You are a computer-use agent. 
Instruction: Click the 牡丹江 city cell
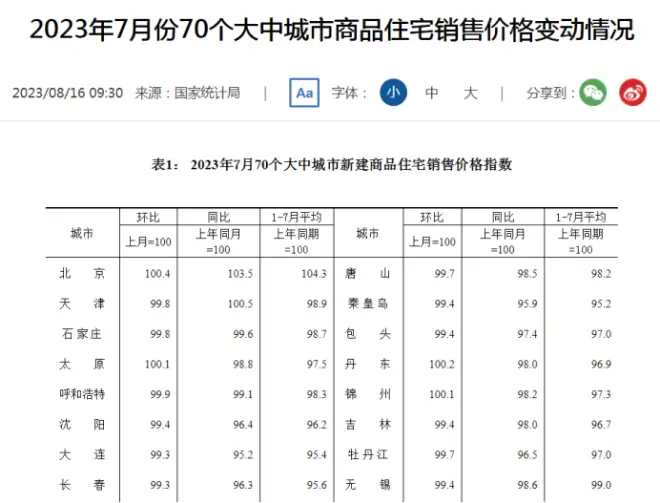[x=367, y=455]
